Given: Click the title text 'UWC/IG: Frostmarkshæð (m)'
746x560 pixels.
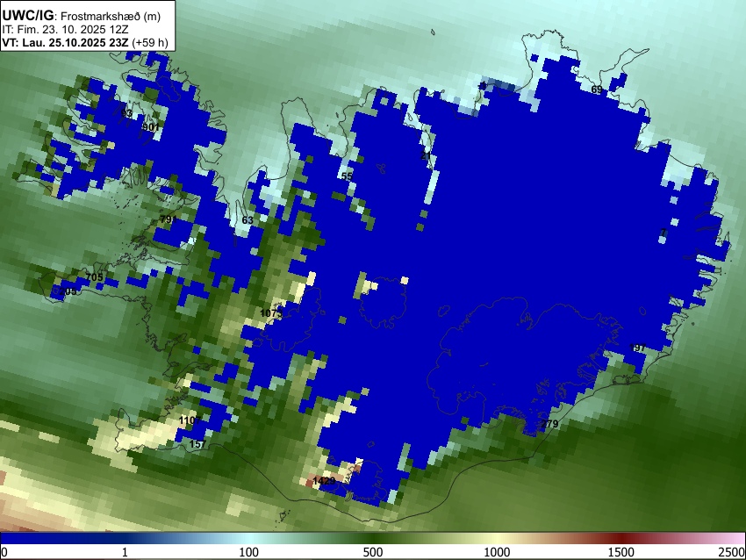Looking at the screenshot, I should [82, 16].
